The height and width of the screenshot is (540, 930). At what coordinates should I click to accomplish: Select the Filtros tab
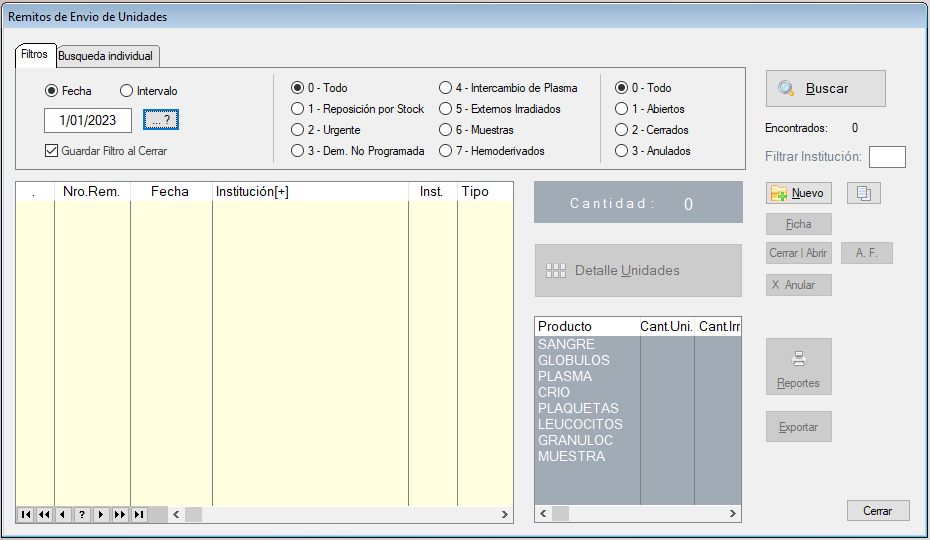(x=35, y=55)
